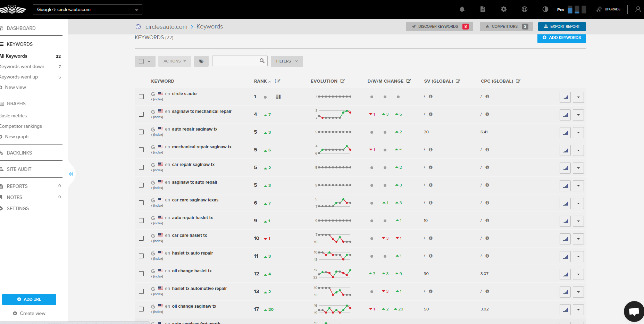Select checkbox for mechanical repair saginaw tx
This screenshot has width=644, height=324.
[x=141, y=150]
